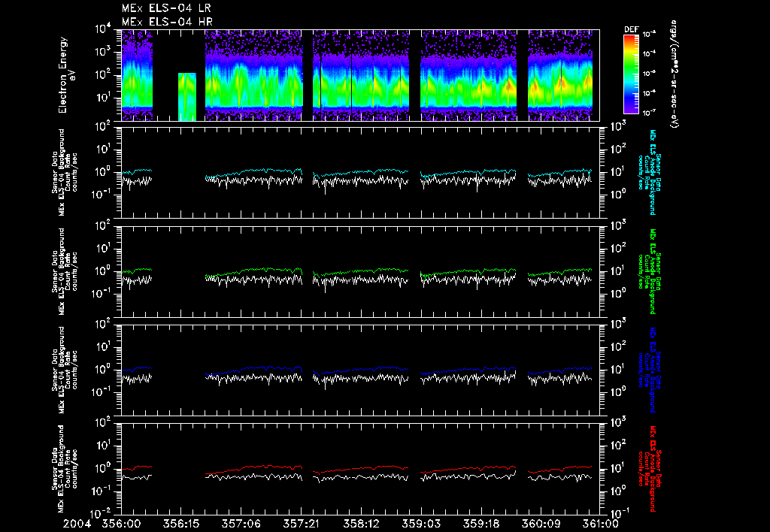This screenshot has height=532, width=770.
Task: Click the DEF label above color bar
Action: (631, 29)
